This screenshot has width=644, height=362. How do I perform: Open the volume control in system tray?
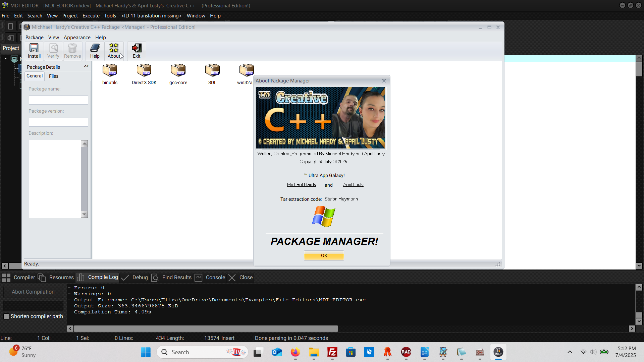click(x=593, y=352)
